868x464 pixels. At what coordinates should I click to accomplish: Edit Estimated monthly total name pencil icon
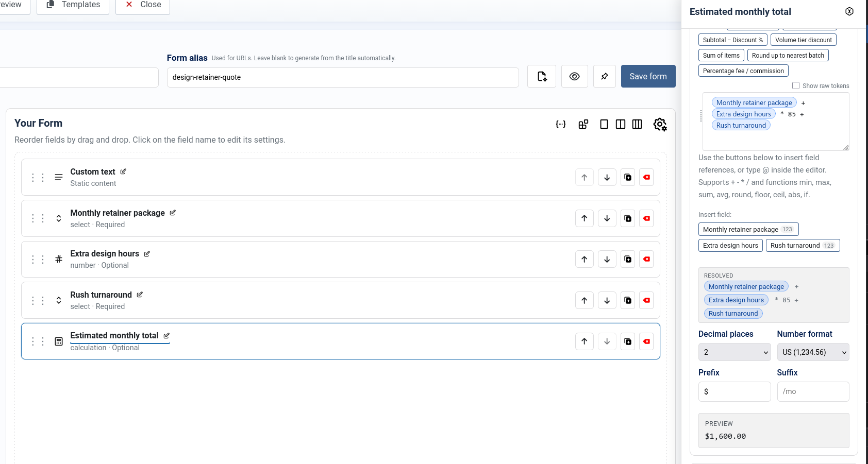coord(166,335)
